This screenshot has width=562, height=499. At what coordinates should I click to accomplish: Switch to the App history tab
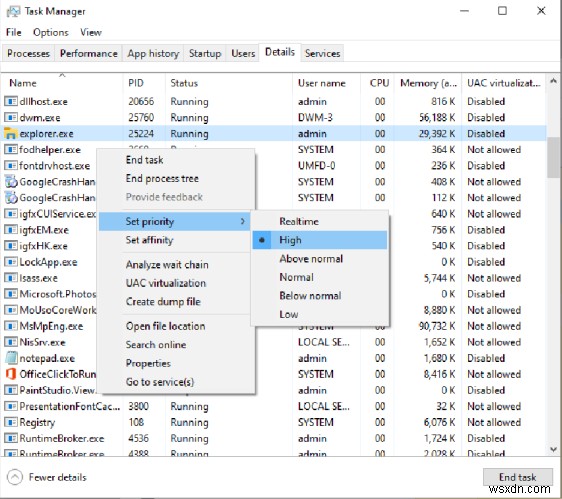click(153, 53)
